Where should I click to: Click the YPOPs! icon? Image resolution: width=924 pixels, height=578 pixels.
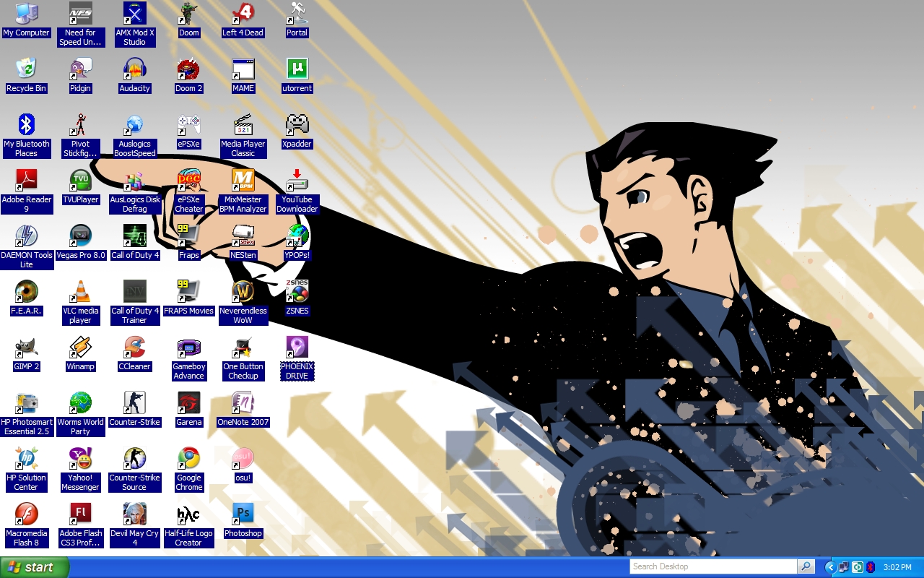tap(297, 236)
